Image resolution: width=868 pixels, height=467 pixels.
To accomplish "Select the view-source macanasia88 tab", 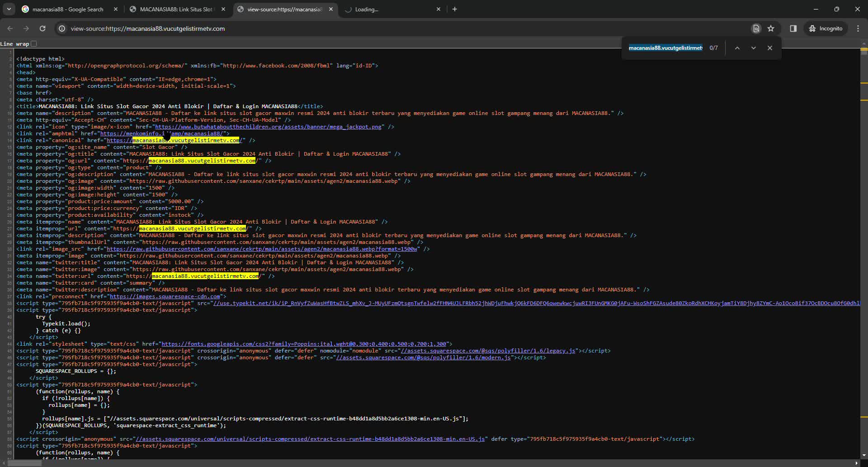I will pos(285,9).
